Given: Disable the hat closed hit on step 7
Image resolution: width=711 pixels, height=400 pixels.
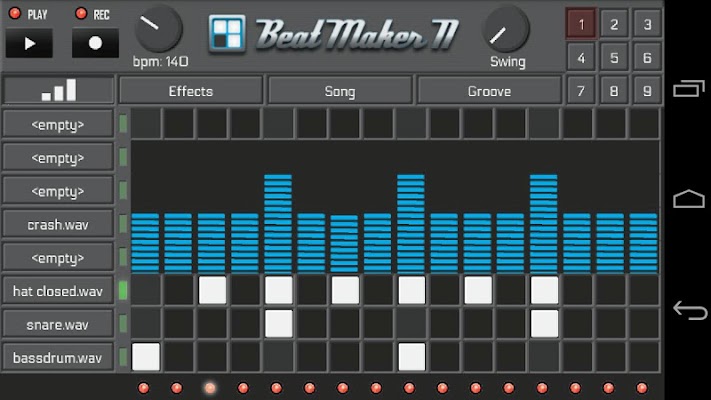Looking at the screenshot, I should pyautogui.click(x=345, y=290).
